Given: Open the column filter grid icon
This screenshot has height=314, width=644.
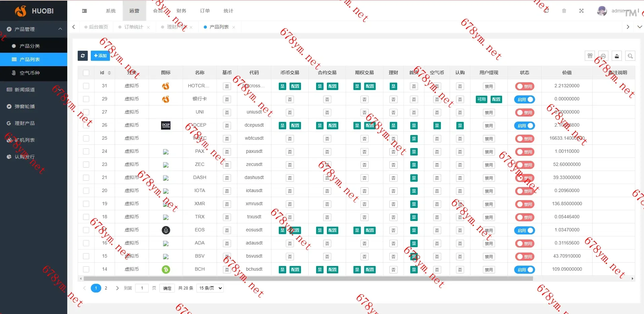Looking at the screenshot, I should click(x=590, y=56).
